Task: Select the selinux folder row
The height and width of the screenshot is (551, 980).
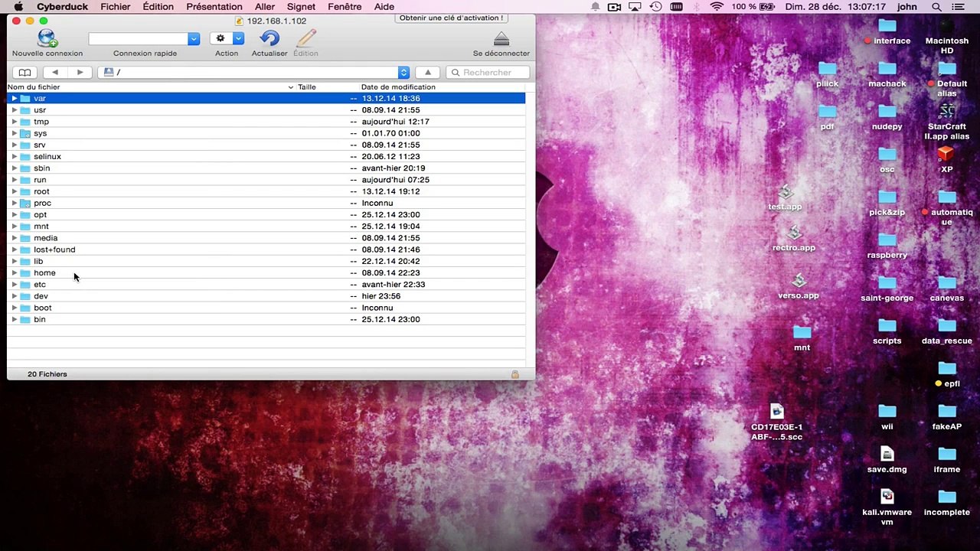Action: pos(266,157)
